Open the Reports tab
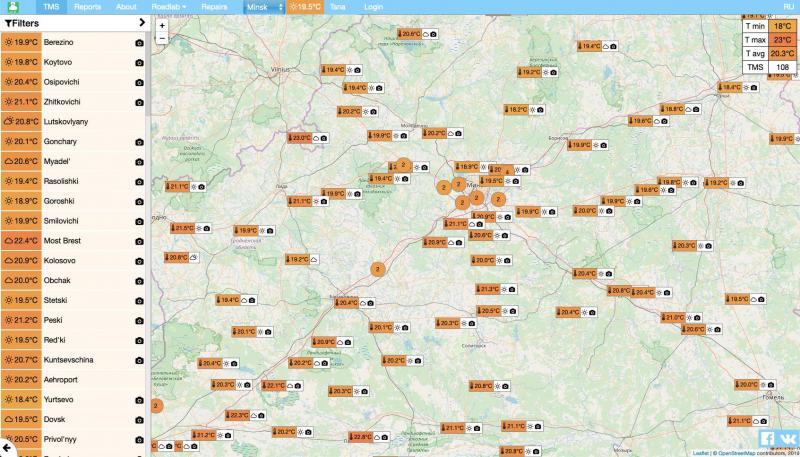The height and width of the screenshot is (457, 800). (x=87, y=6)
